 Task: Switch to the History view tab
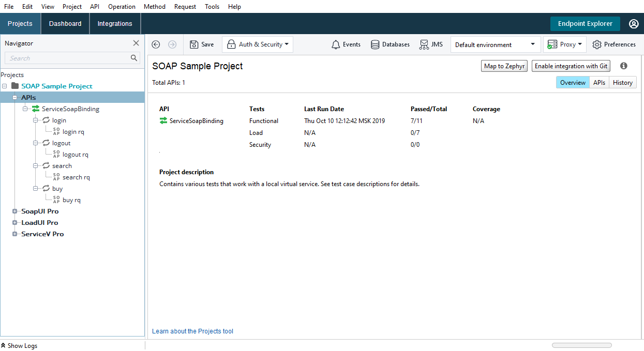(x=623, y=83)
